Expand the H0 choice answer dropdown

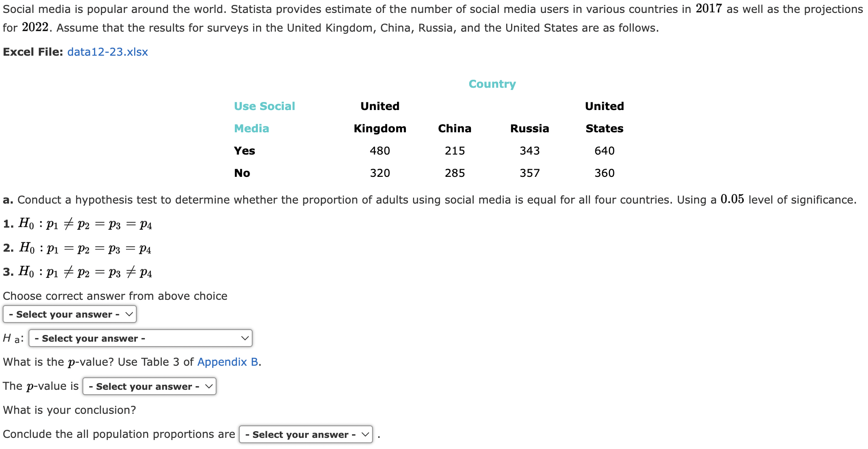point(70,314)
